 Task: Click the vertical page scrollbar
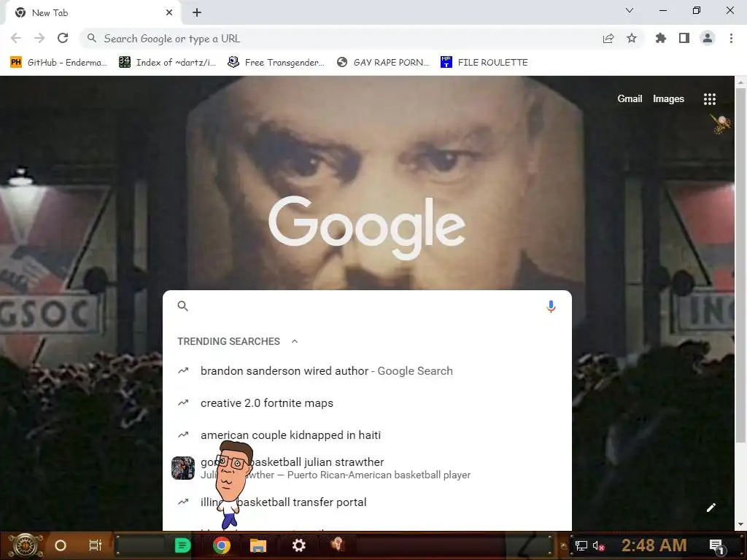tap(741, 267)
